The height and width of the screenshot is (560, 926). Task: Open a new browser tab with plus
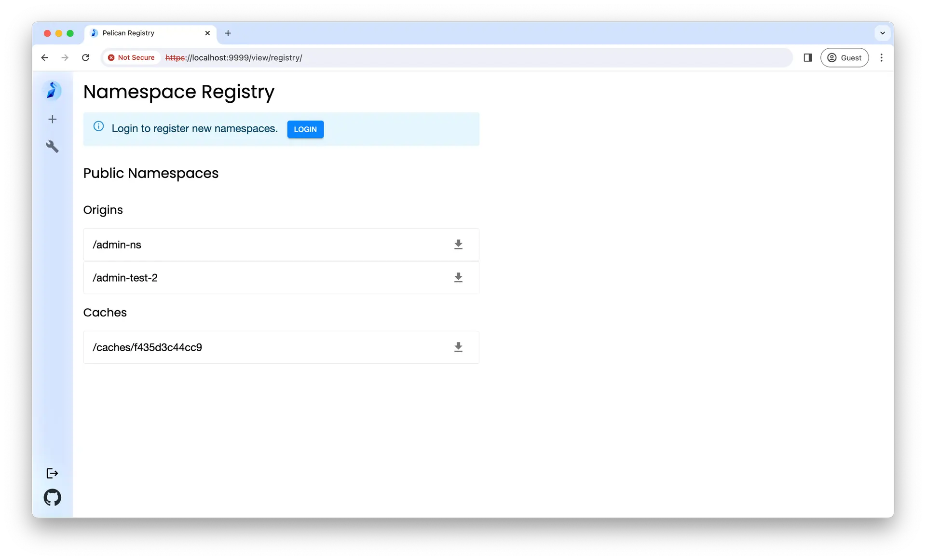pos(228,33)
